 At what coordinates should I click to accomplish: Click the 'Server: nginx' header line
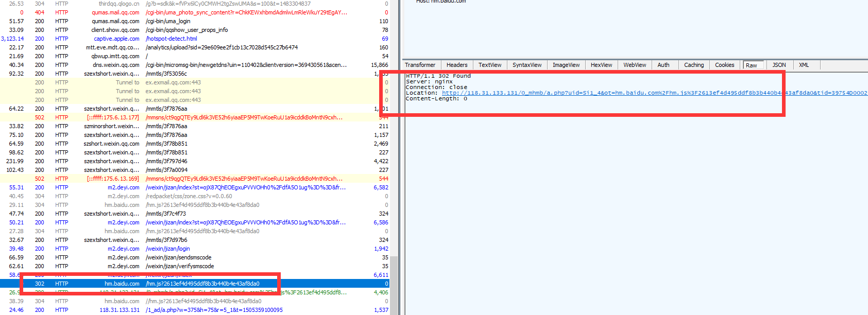tap(430, 82)
